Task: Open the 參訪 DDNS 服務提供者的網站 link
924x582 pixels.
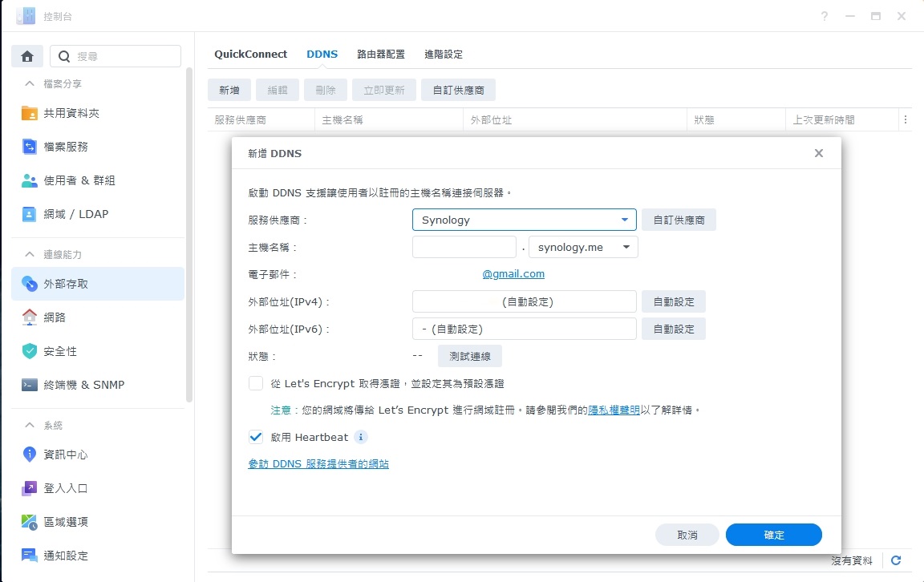Action: (x=318, y=464)
